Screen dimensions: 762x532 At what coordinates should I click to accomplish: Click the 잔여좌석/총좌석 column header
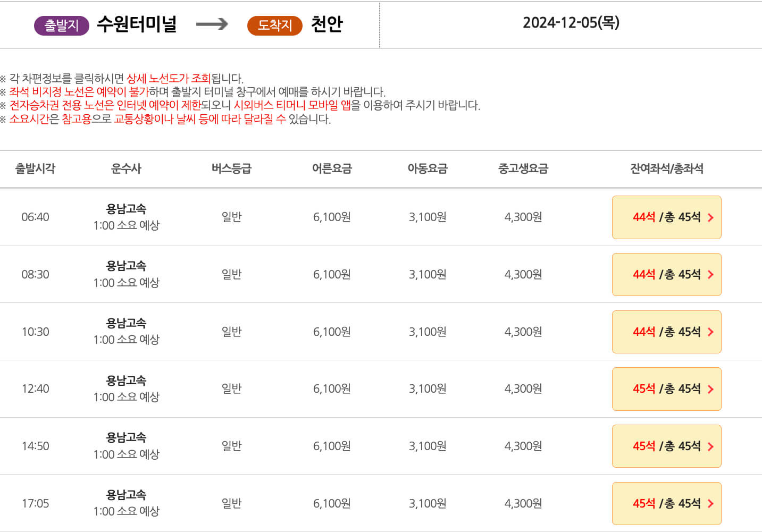(667, 168)
